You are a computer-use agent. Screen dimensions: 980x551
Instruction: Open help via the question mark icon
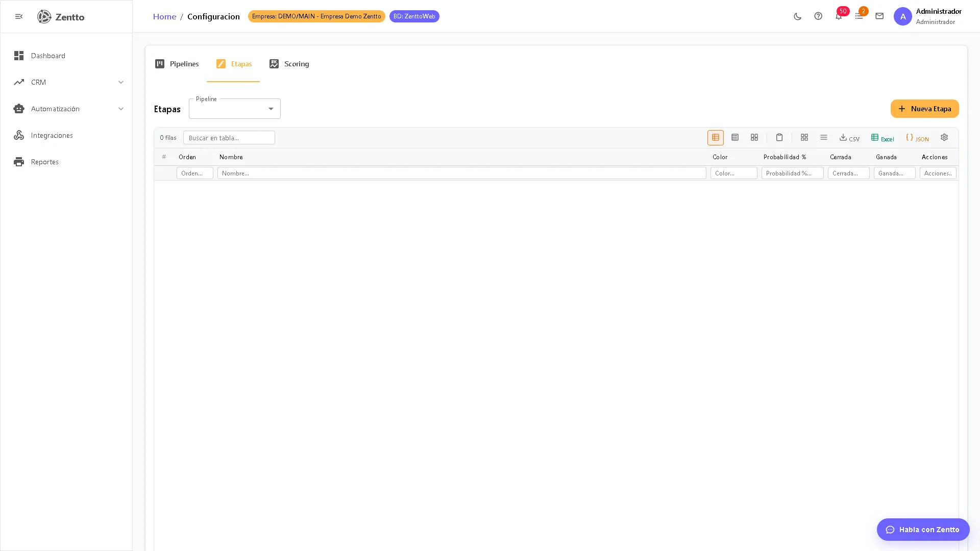pyautogui.click(x=818, y=16)
